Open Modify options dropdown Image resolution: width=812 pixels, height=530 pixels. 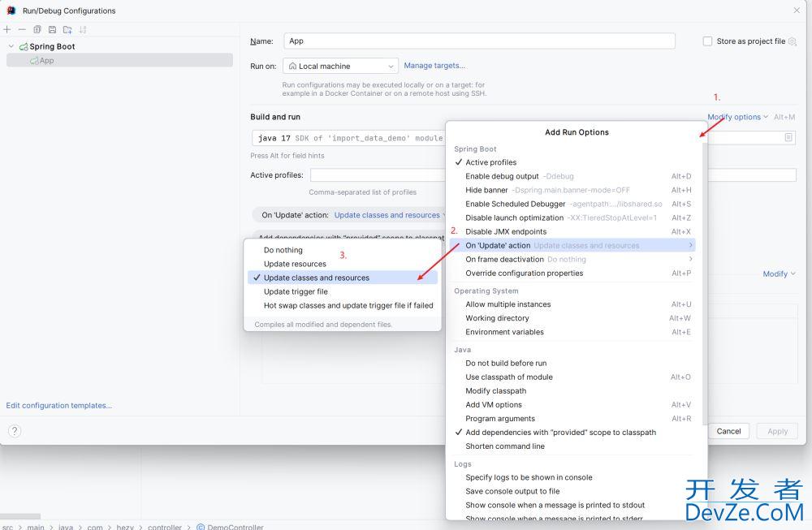(x=737, y=117)
